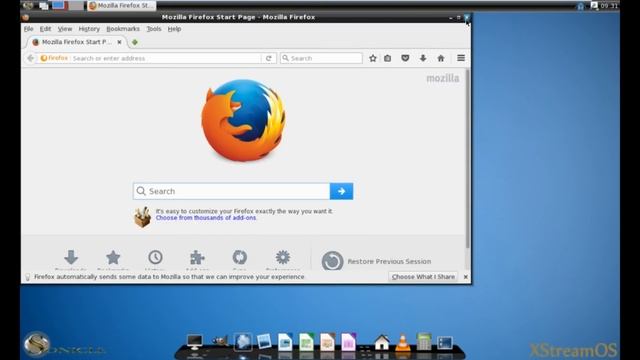
Task: Dismiss the data sharing notification bar
Action: tap(465, 277)
